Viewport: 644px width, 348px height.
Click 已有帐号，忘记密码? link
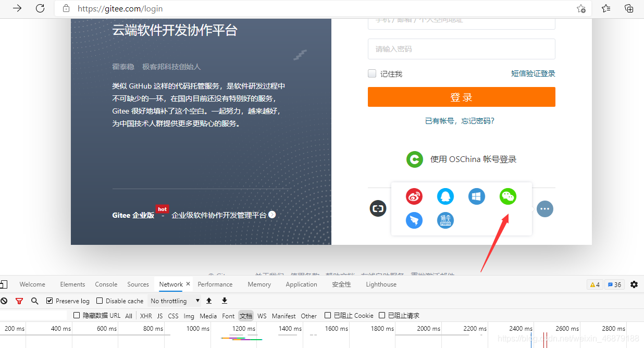point(460,121)
